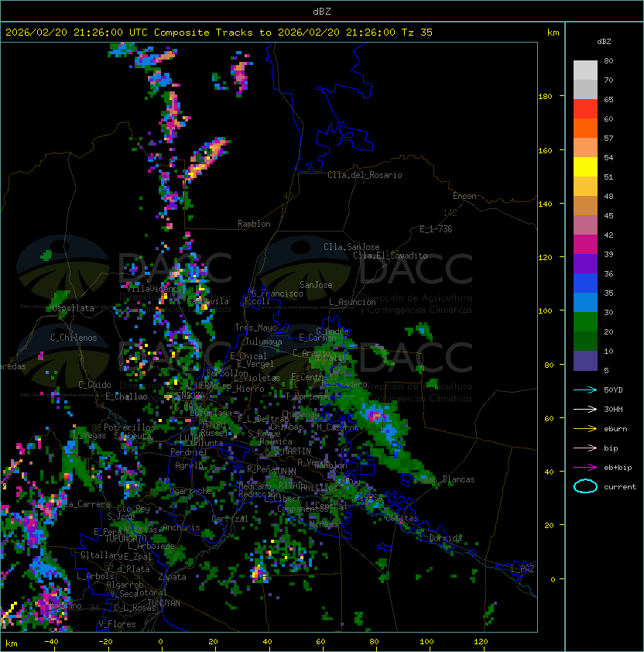
Task: Click the white 30HM arrow symbol in legend
Action: (x=585, y=410)
